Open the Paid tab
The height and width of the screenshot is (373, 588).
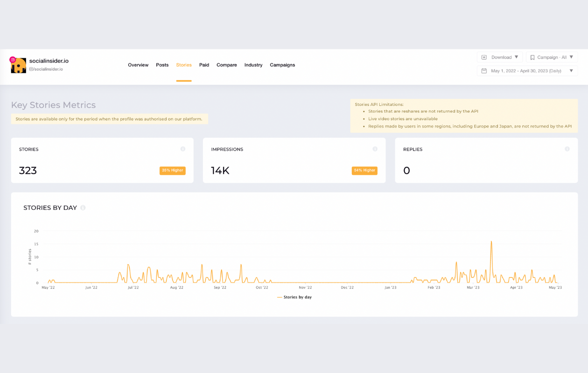(x=204, y=65)
